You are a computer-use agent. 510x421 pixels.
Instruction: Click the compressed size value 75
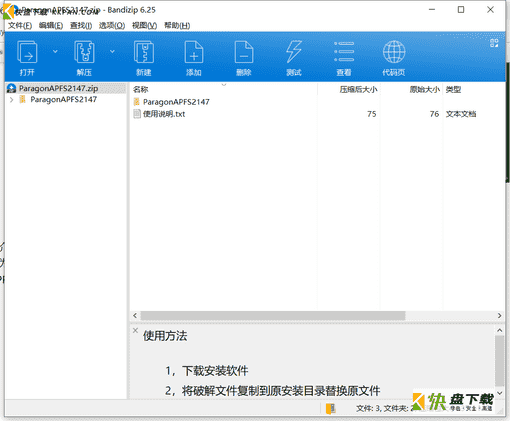372,114
